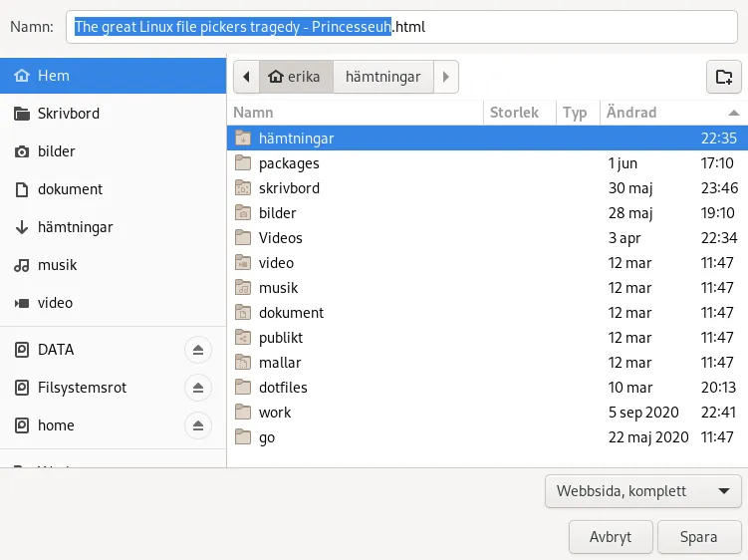This screenshot has width=748, height=560.
Task: Select the dotfiles folder in the list
Action: pyautogui.click(x=283, y=388)
